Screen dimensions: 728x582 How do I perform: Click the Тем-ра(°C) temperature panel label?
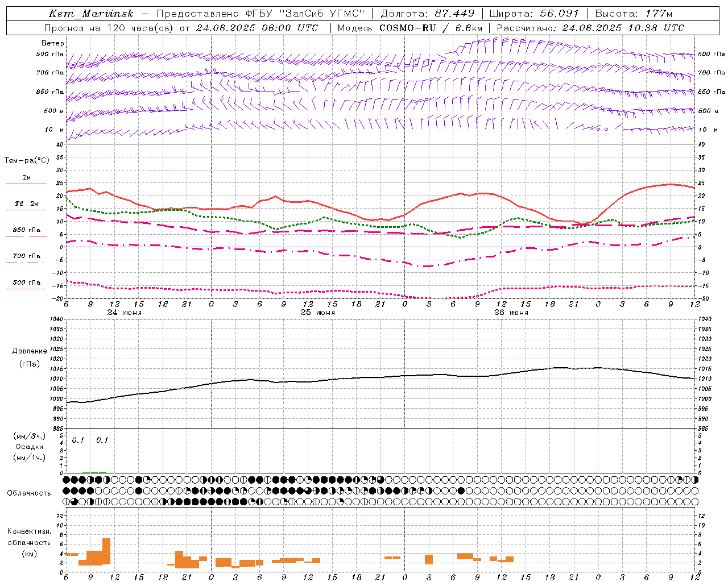click(27, 160)
